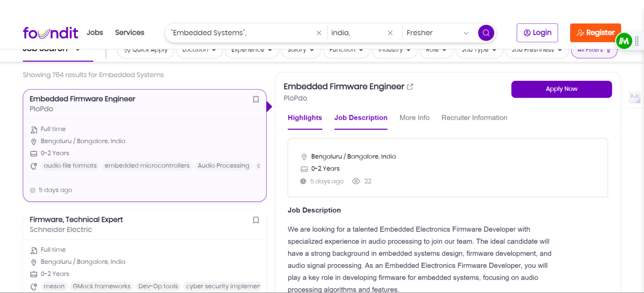Select the Job Description tab

point(361,118)
